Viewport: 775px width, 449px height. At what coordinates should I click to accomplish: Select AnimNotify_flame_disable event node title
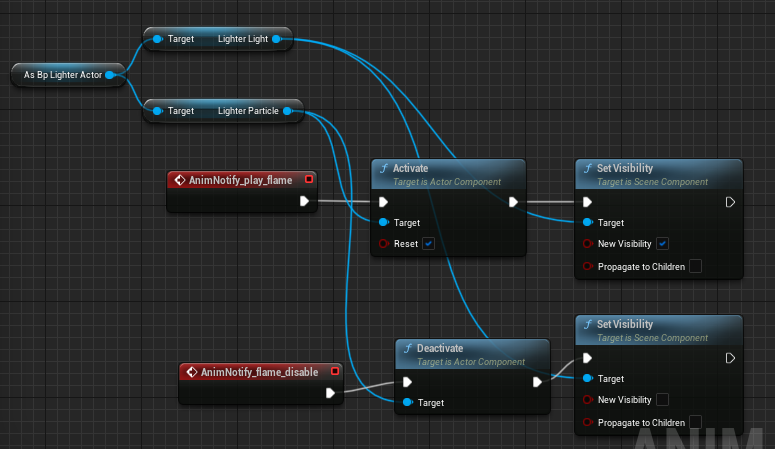pyautogui.click(x=259, y=372)
